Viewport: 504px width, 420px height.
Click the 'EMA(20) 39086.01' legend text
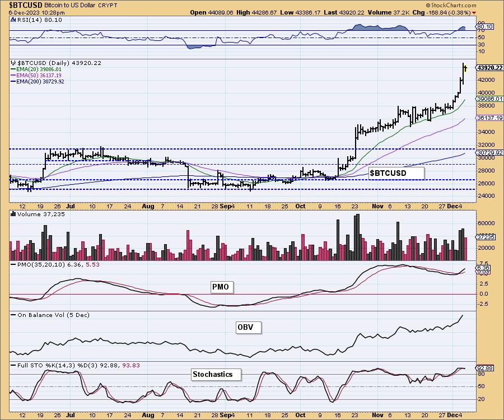pyautogui.click(x=39, y=69)
